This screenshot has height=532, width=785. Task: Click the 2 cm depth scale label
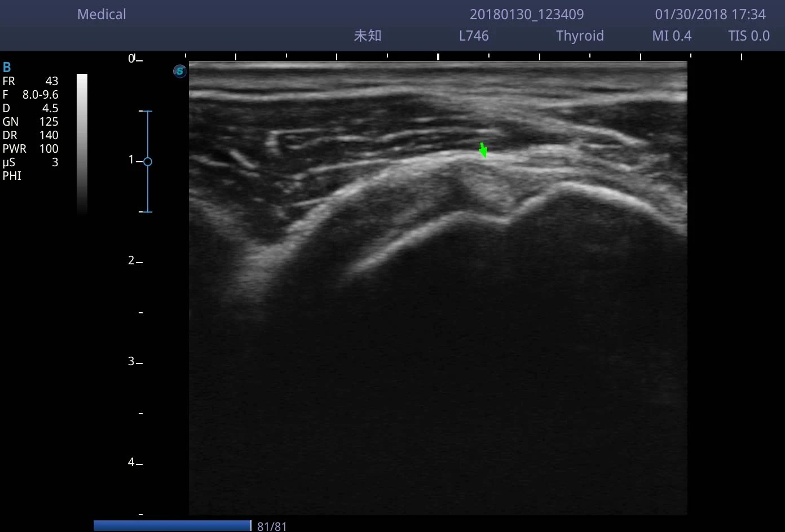click(x=131, y=260)
